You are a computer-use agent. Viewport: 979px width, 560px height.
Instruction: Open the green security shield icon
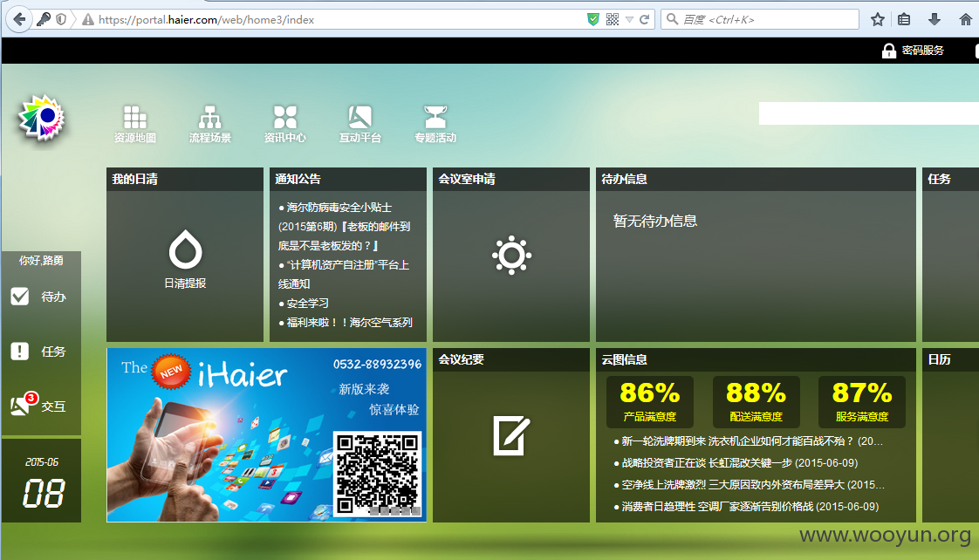tap(593, 19)
